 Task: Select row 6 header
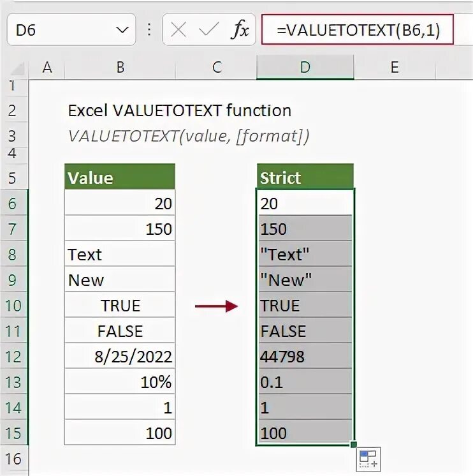point(14,203)
